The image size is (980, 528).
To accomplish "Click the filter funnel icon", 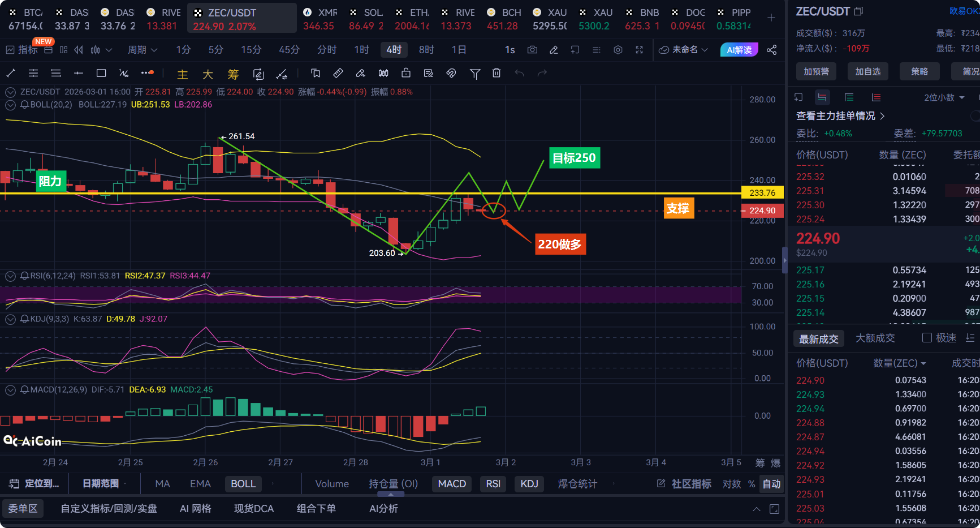I will pos(475,73).
